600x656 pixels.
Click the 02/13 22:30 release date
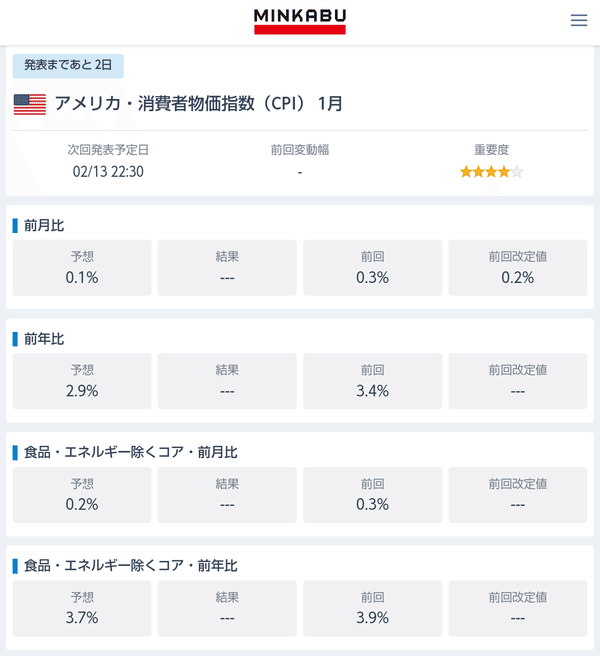pos(108,172)
